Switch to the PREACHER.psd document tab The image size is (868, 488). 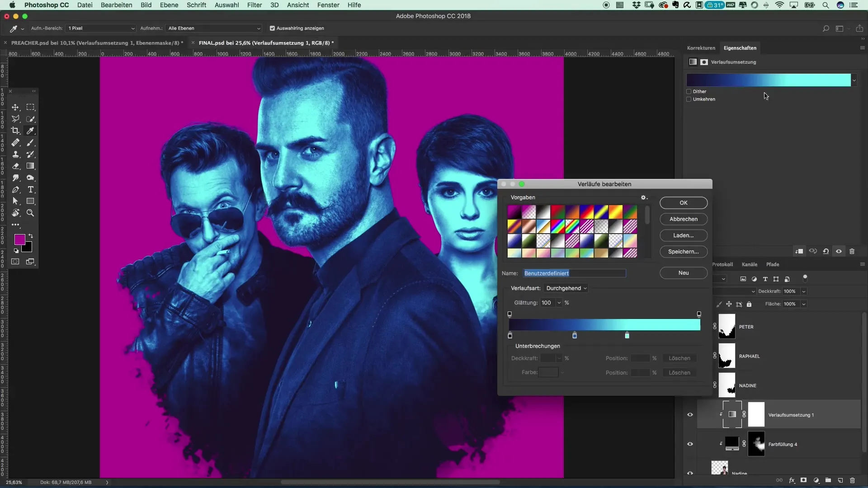[97, 42]
